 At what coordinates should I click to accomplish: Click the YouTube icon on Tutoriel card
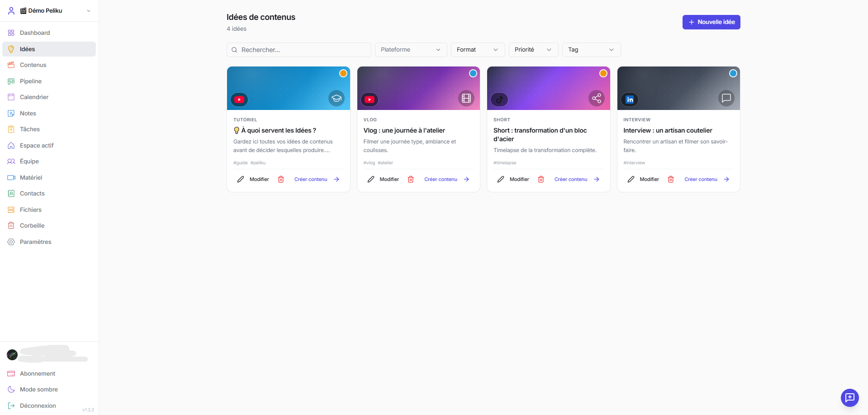click(239, 100)
